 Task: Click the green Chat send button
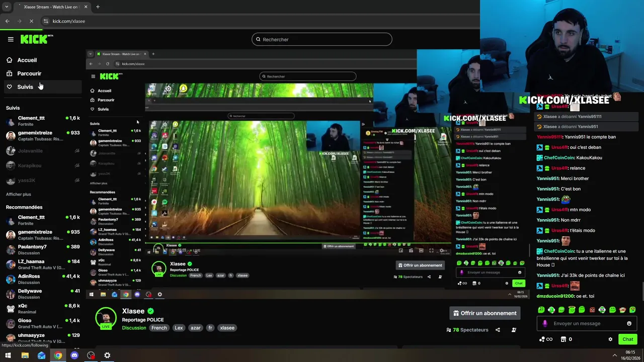pos(628,339)
